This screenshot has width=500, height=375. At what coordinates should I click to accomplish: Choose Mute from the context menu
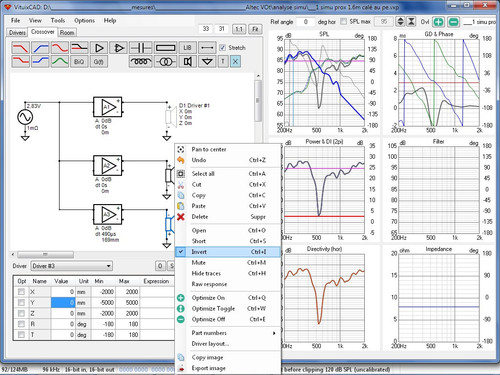point(228,263)
